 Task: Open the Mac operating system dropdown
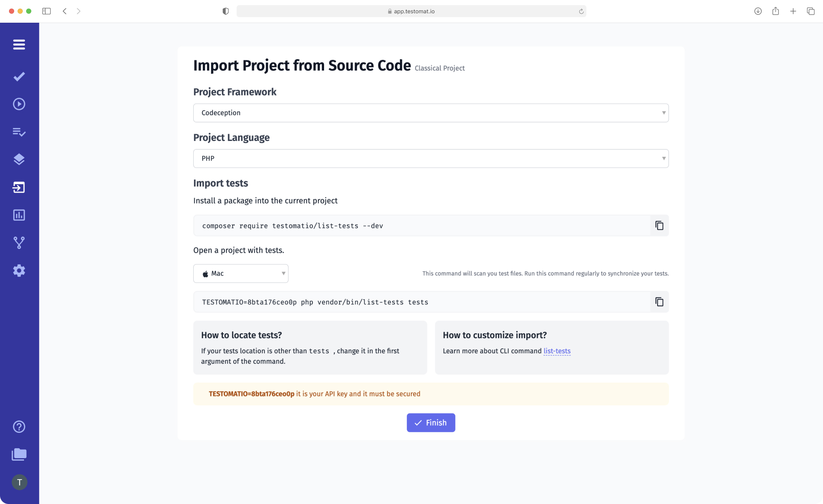240,273
